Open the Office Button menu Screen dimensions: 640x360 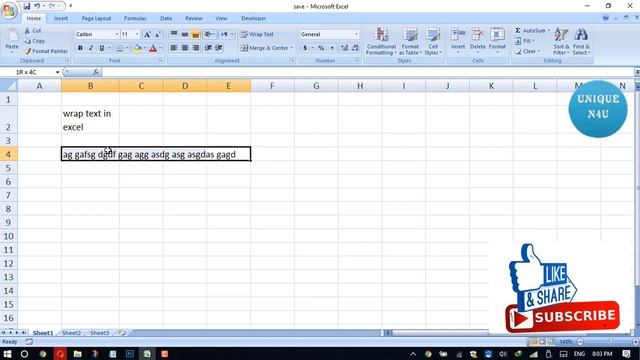click(x=9, y=10)
